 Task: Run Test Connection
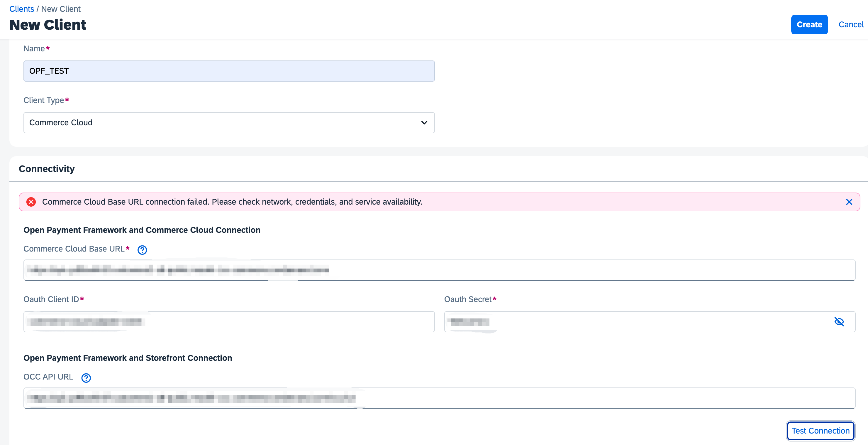[x=820, y=431]
